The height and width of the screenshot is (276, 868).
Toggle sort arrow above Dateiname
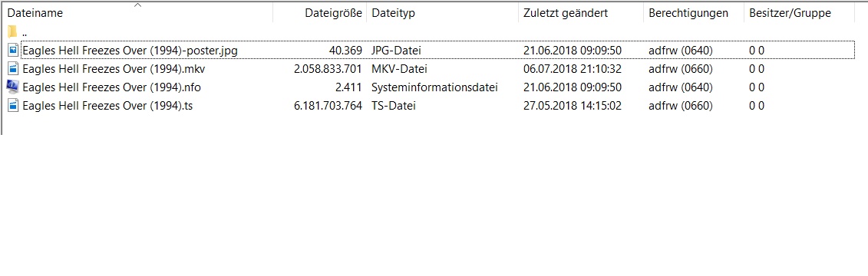[x=138, y=5]
